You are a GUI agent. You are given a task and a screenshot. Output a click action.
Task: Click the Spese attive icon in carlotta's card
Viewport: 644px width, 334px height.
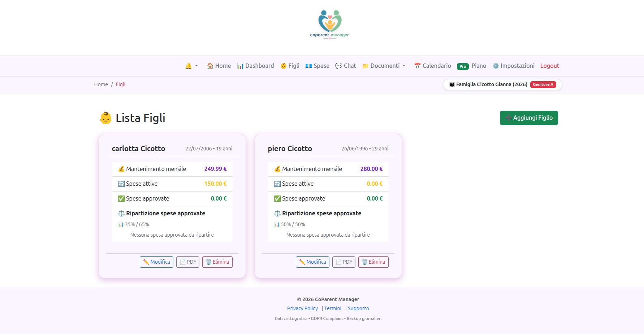click(x=121, y=184)
